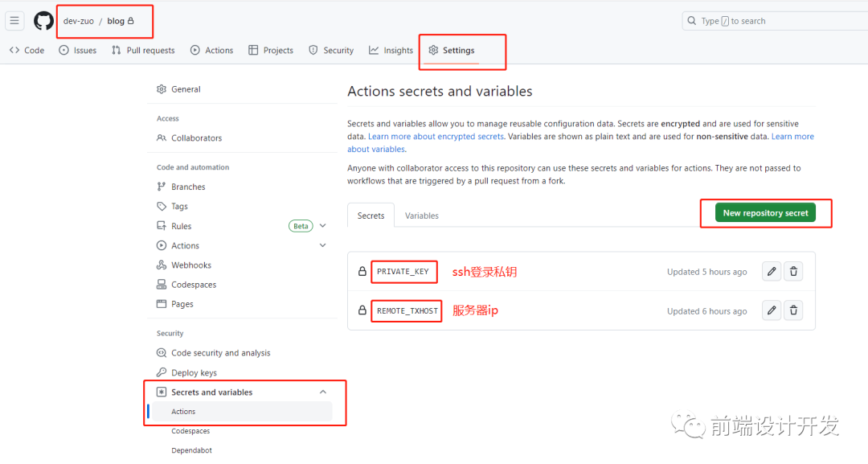Click New repository secret button
The width and height of the screenshot is (868, 464).
pyautogui.click(x=765, y=212)
